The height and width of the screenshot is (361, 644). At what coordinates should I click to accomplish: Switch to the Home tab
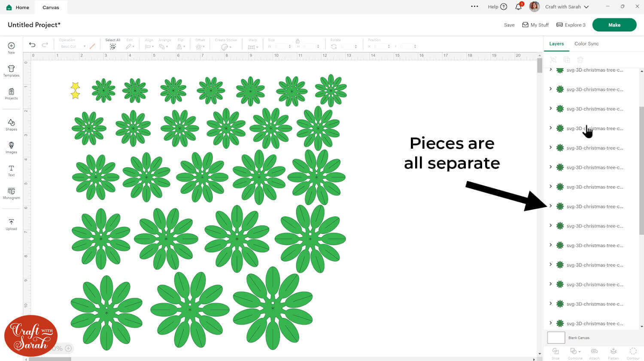pyautogui.click(x=18, y=7)
